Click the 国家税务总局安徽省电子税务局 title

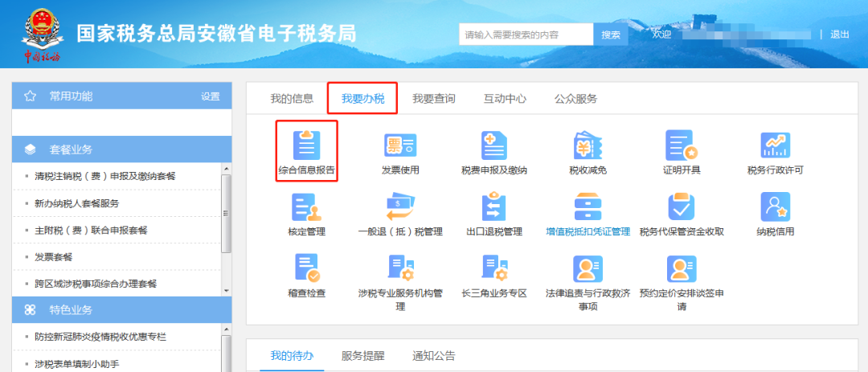pos(216,34)
